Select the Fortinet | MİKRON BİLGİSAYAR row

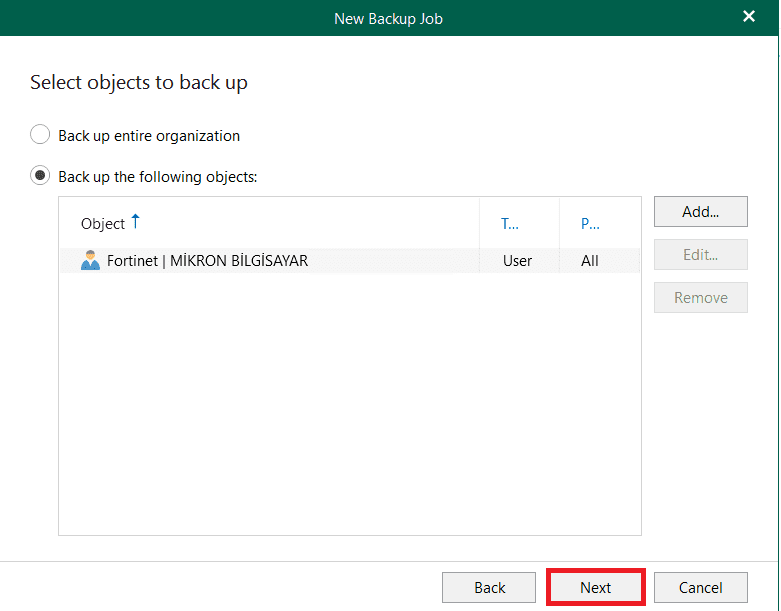(350, 260)
